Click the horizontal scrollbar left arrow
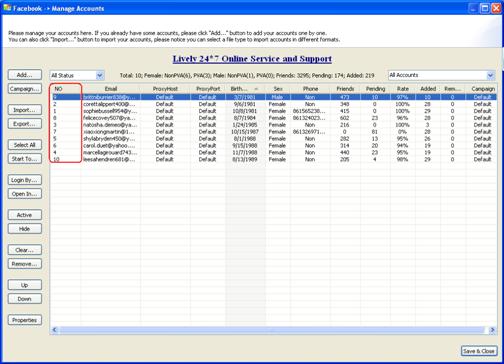Viewport: 504px width, 364px height. [55, 330]
